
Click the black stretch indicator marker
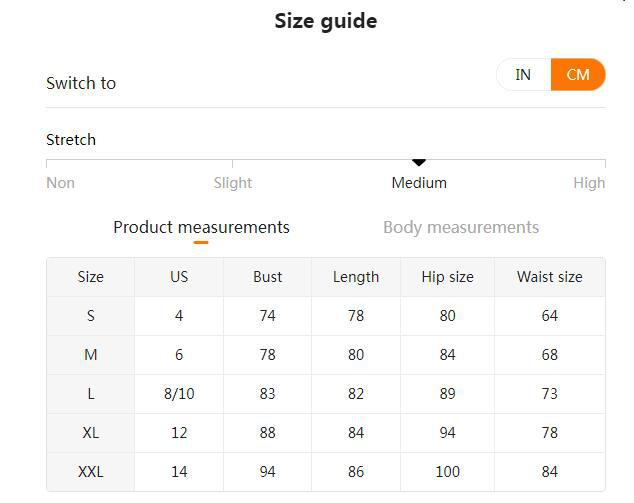tap(419, 162)
